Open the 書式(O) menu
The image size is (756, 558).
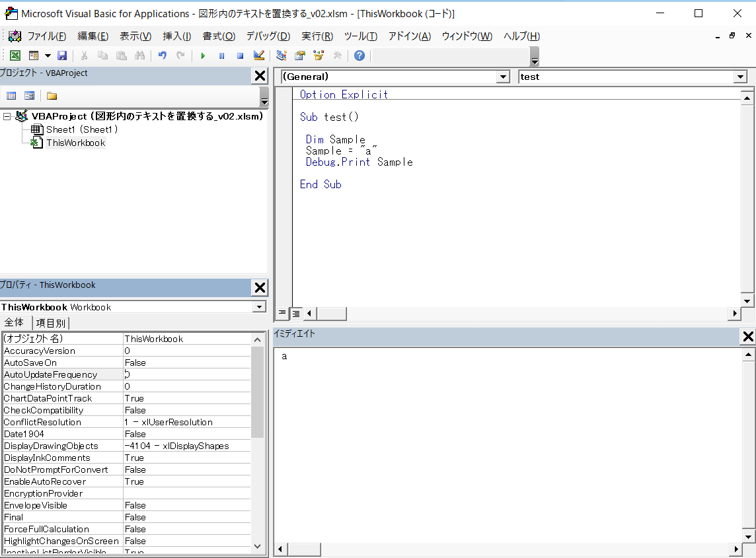pos(219,36)
